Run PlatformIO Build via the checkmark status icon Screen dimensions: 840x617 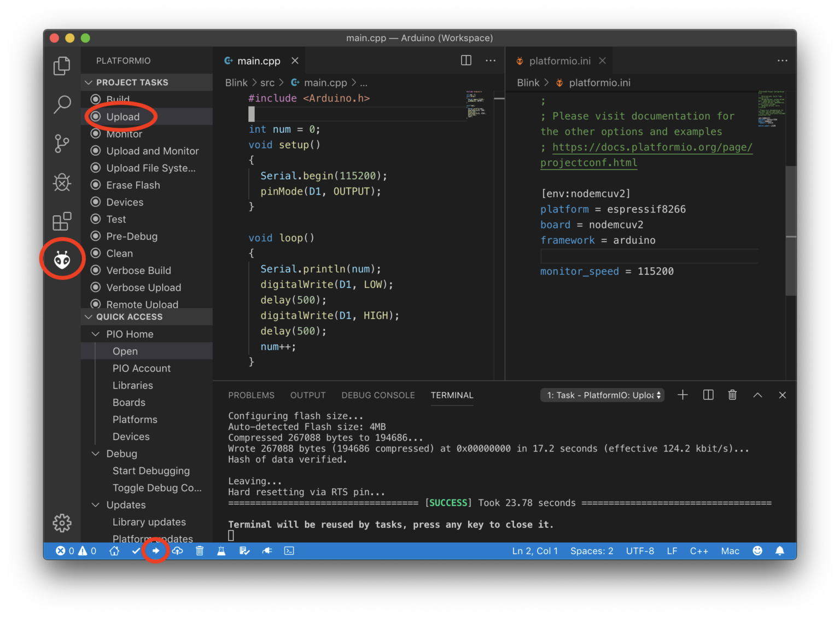click(x=136, y=551)
